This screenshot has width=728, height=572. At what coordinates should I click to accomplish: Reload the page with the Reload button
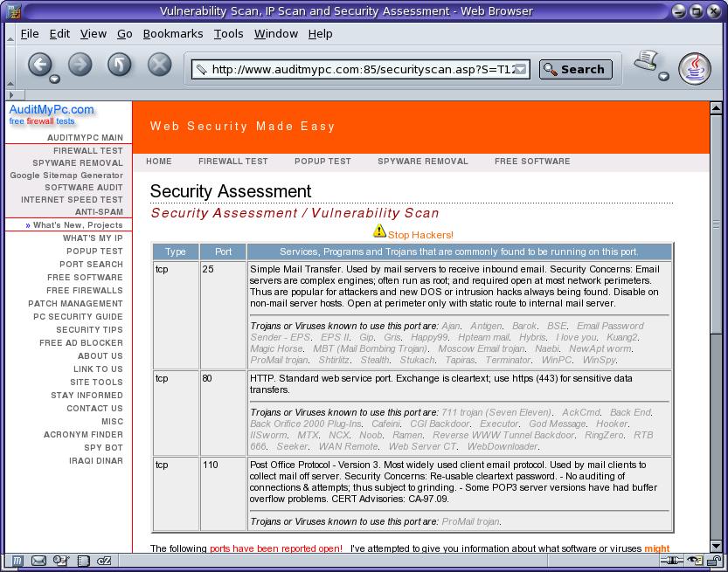[120, 65]
